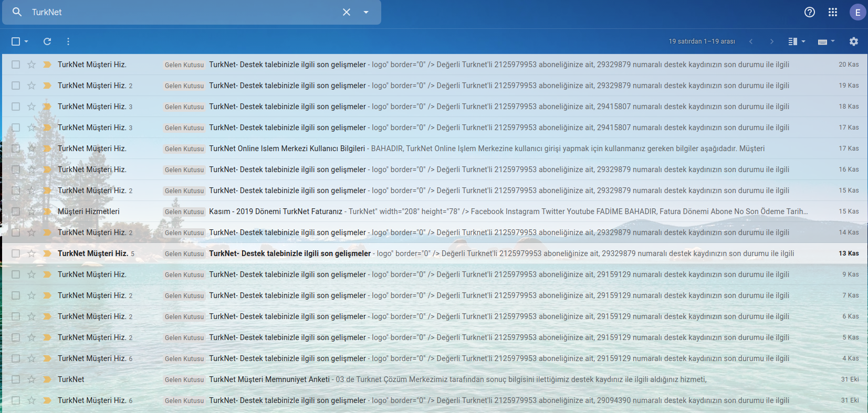
Task: Click the 16 Kas date text
Action: (849, 170)
